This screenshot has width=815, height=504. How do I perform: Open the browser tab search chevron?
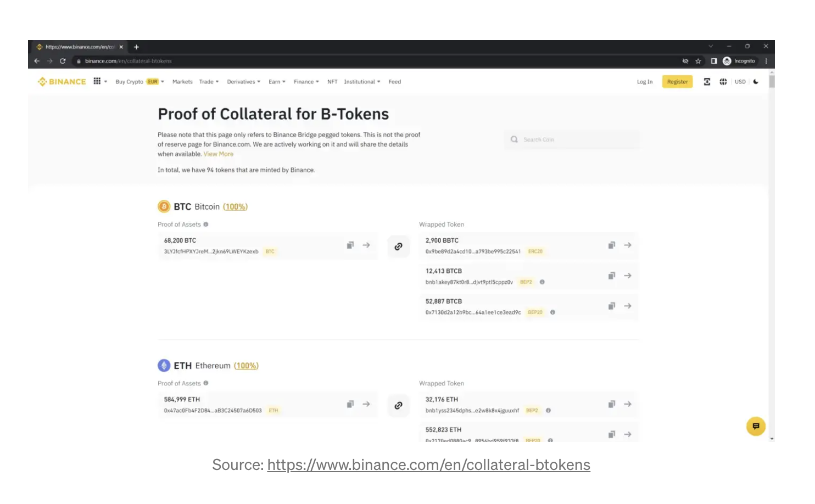[711, 46]
